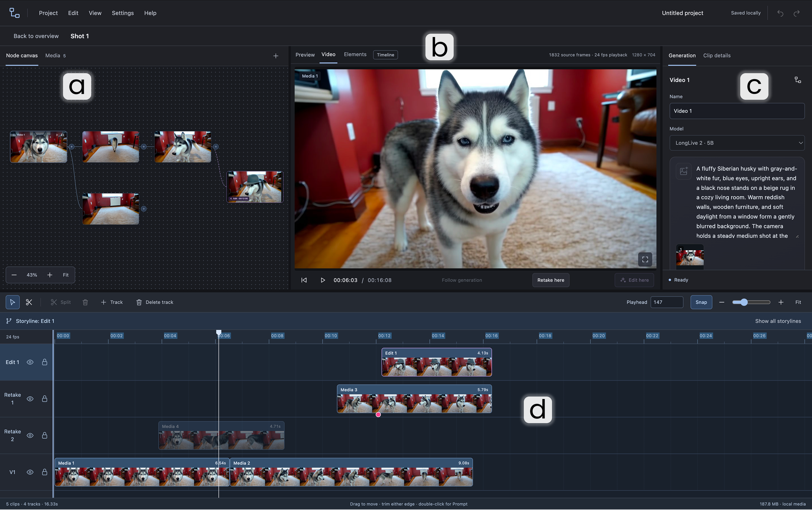Zoom in the node canvas with the plus
Image resolution: width=812 pixels, height=510 pixels.
(50, 275)
